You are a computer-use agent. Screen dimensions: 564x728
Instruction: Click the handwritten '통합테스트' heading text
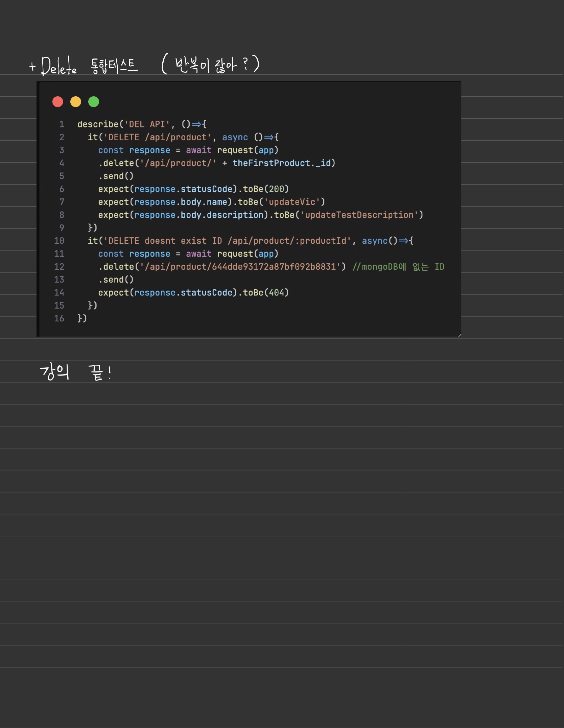pos(114,66)
